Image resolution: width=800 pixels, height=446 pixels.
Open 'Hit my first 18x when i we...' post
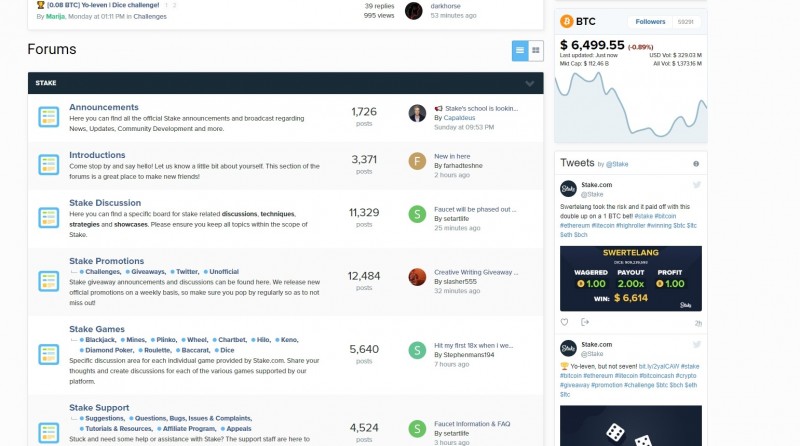click(473, 346)
